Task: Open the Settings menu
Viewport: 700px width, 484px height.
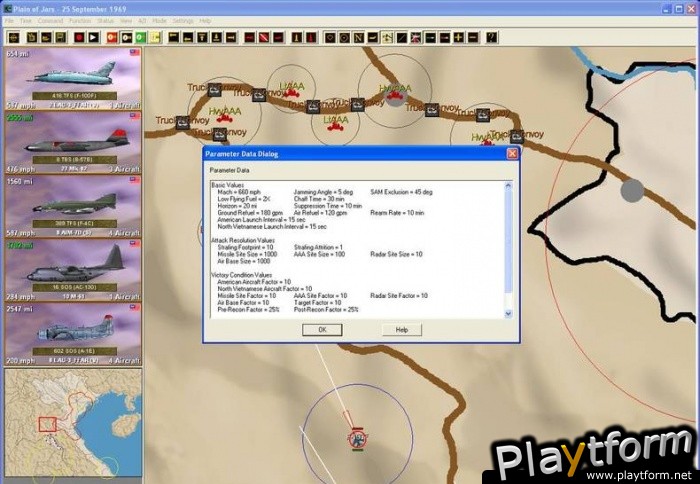Action: click(x=183, y=21)
